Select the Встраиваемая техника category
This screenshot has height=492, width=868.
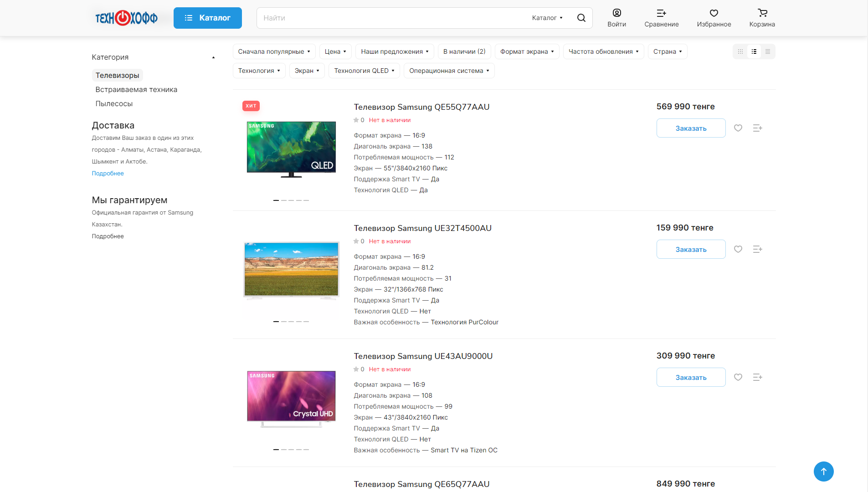pos(136,89)
